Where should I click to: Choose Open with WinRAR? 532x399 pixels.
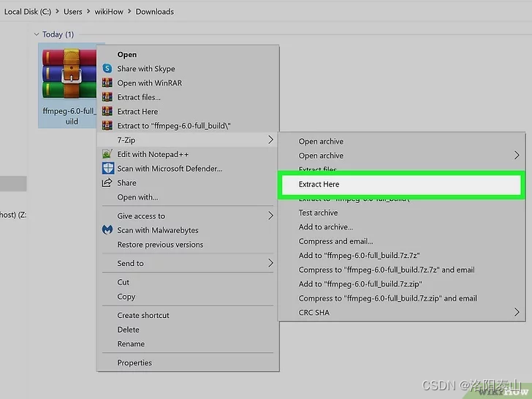point(188,83)
